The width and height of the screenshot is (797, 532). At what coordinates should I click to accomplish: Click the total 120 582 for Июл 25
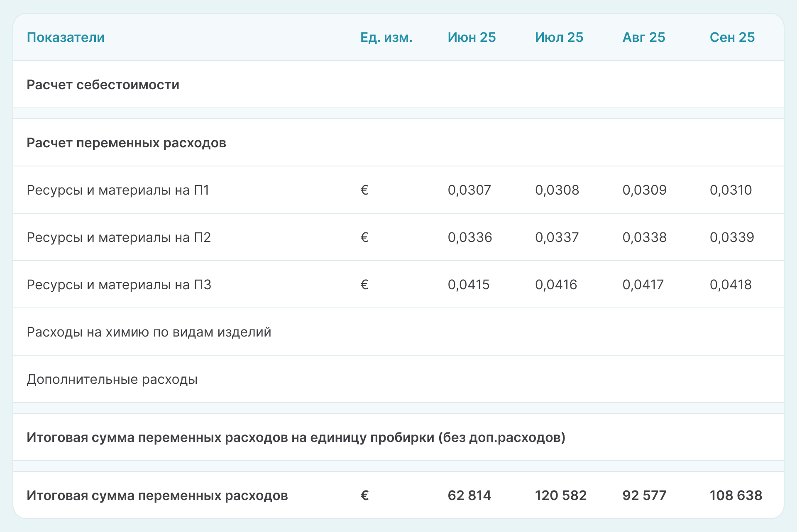click(x=560, y=495)
